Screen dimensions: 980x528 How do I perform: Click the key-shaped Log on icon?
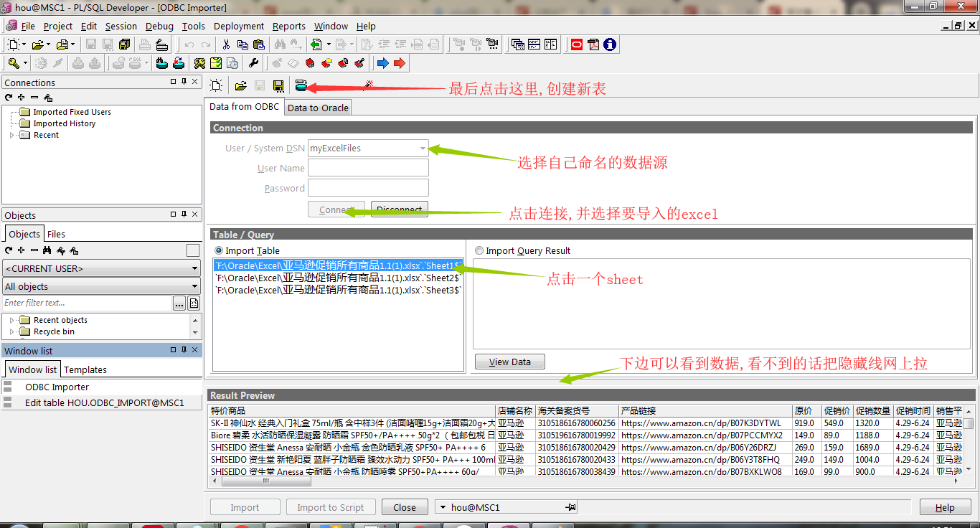point(13,62)
